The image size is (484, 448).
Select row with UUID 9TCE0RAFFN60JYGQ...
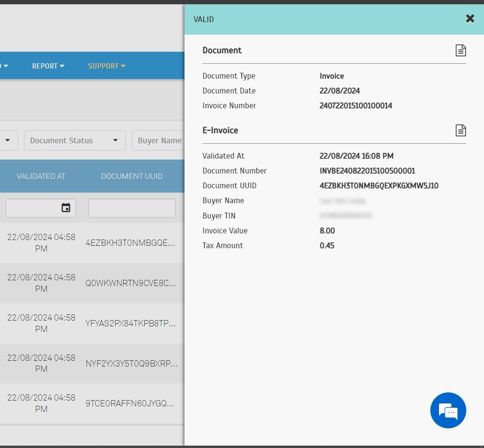(129, 403)
